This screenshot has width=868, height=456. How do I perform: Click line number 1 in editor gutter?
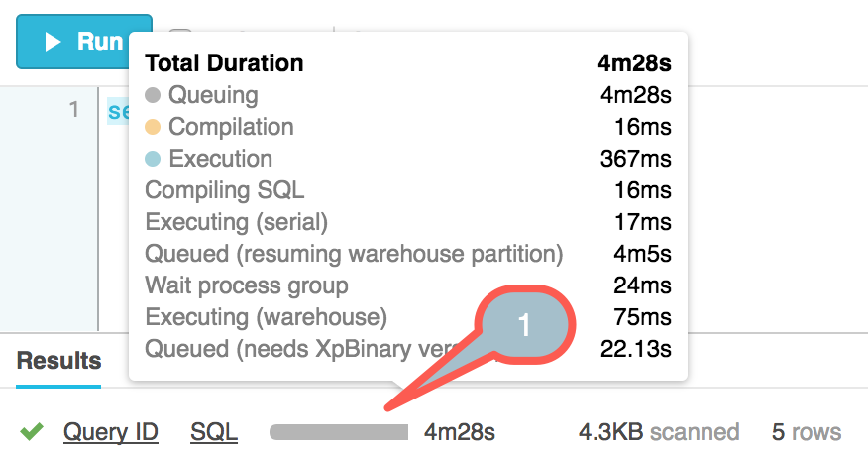pos(73,110)
